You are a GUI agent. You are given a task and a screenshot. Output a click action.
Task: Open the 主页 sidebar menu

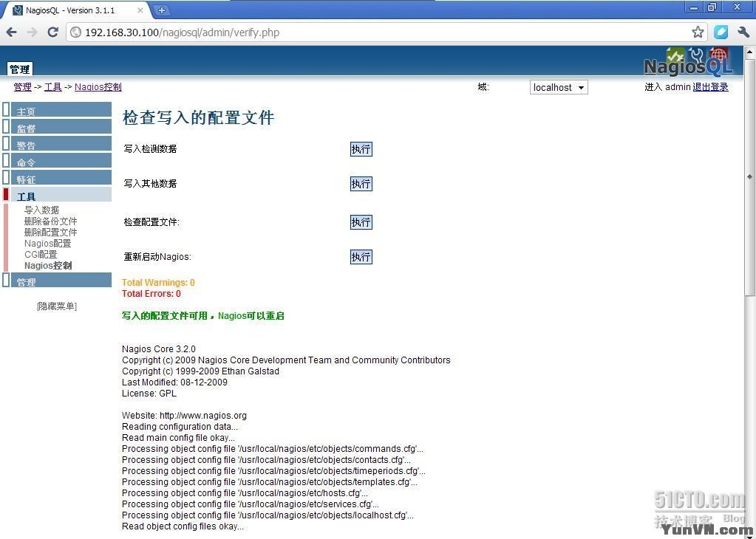(61, 110)
